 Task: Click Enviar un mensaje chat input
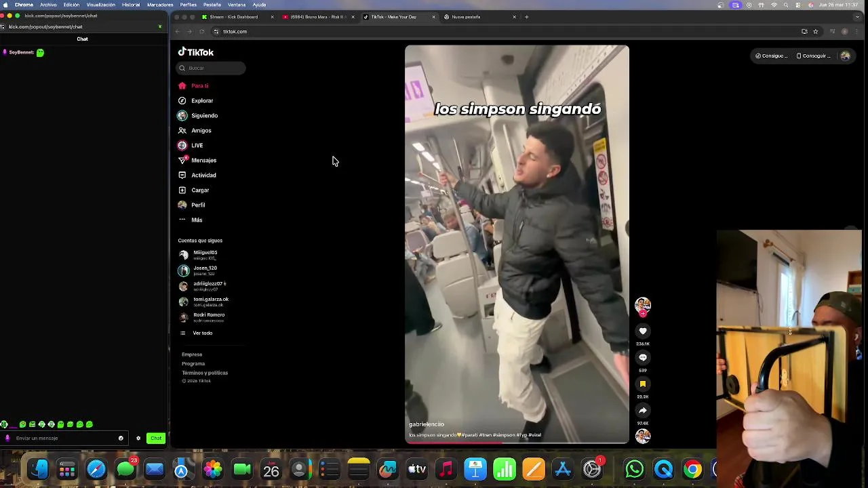[65, 439]
